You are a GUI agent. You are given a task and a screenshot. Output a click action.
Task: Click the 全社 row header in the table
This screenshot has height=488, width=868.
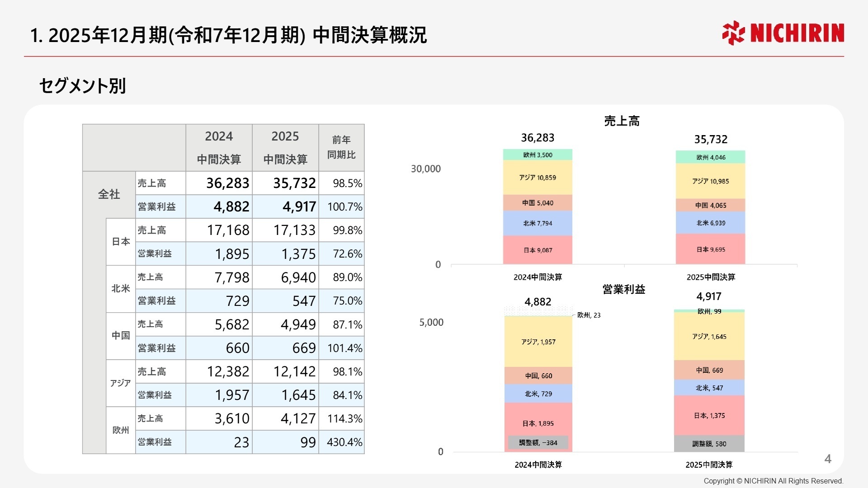pos(108,195)
